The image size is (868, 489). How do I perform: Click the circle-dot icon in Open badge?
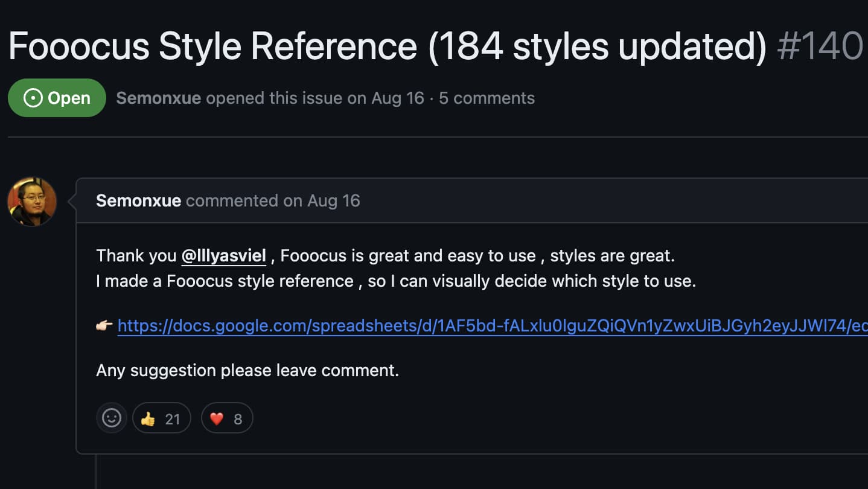coord(33,98)
